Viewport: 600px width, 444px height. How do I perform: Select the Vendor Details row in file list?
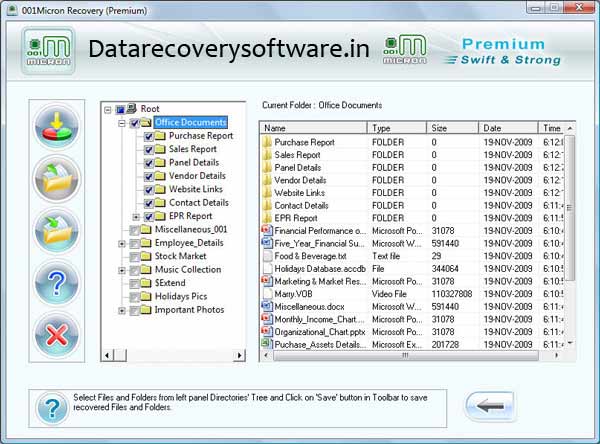(412, 180)
